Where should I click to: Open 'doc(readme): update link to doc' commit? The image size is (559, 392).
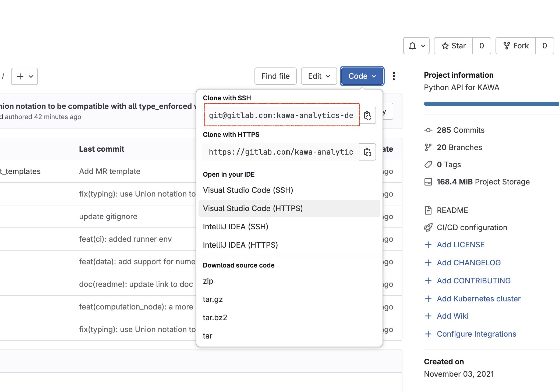pos(136,284)
